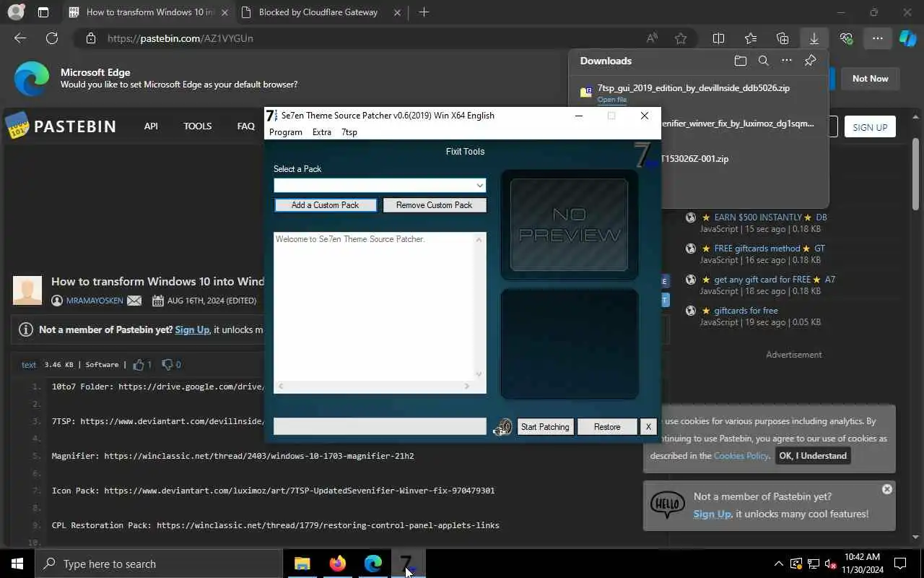Open Firefox from taskbar
924x578 pixels.
pos(337,564)
